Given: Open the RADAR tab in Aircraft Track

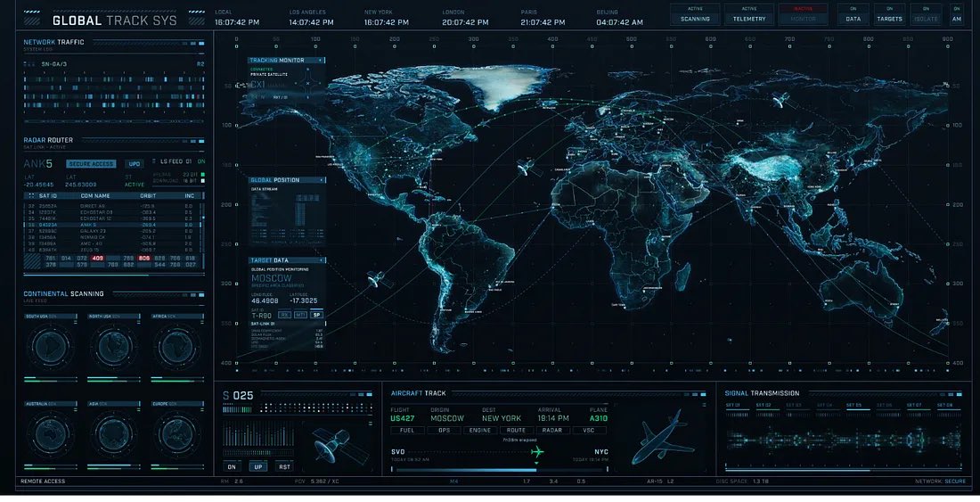Looking at the screenshot, I should [x=552, y=430].
